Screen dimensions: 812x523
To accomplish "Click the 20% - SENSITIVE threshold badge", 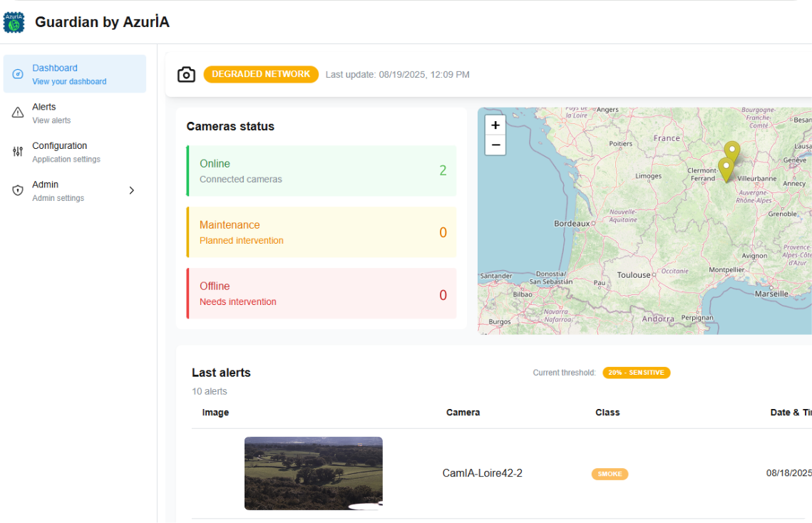I will tap(636, 373).
